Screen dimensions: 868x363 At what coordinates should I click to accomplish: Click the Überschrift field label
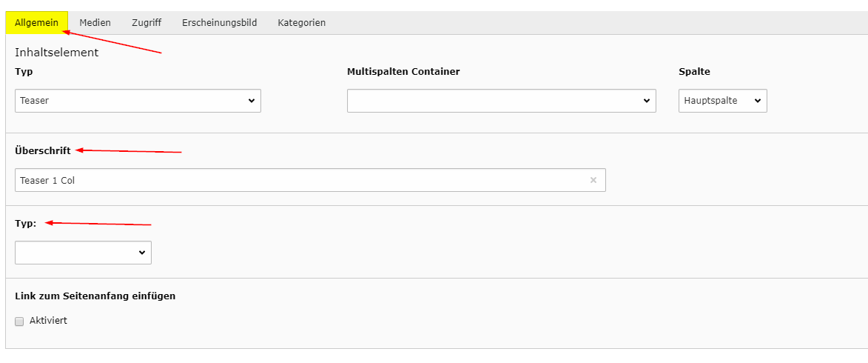point(43,150)
